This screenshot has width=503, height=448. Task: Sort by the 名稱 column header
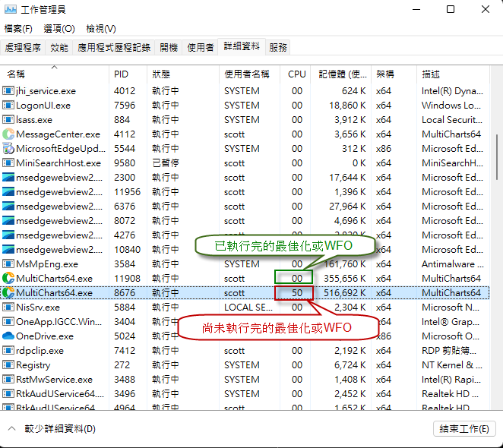click(x=55, y=74)
